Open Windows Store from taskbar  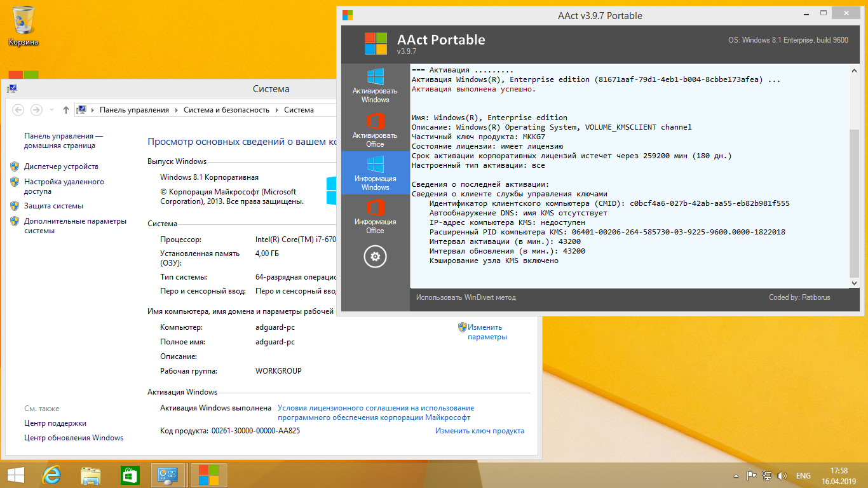click(130, 475)
